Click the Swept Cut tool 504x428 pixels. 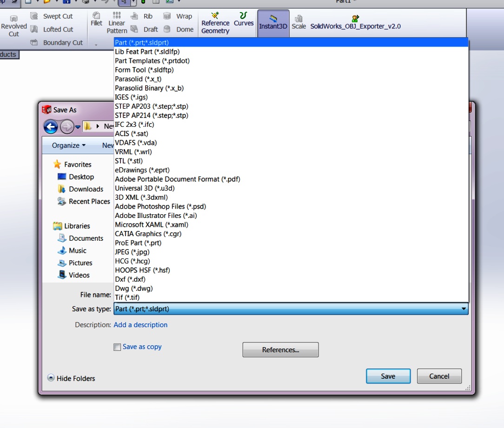coord(52,16)
